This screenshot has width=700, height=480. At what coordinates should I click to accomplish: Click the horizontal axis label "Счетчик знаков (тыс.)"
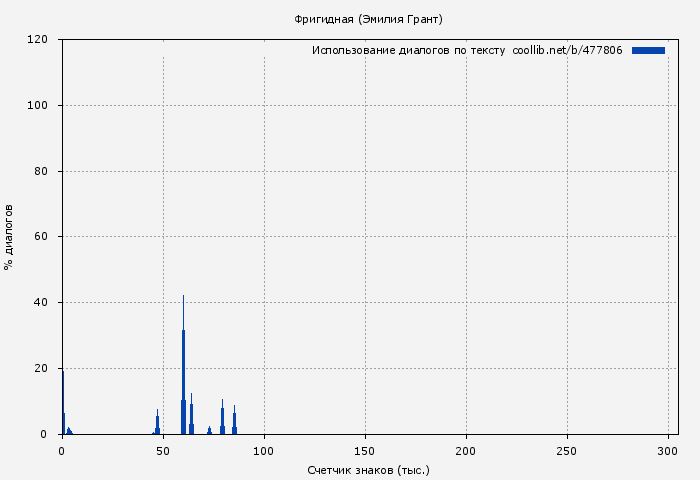pyautogui.click(x=368, y=469)
